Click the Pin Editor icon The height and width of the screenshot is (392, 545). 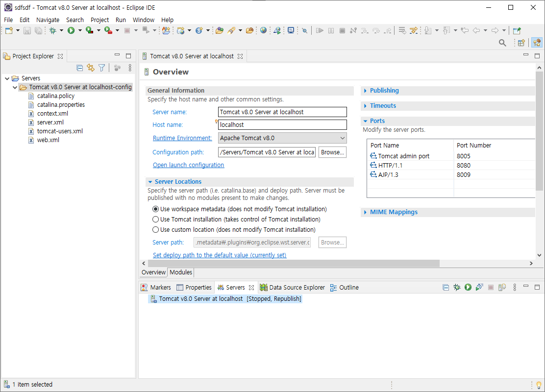(x=517, y=30)
